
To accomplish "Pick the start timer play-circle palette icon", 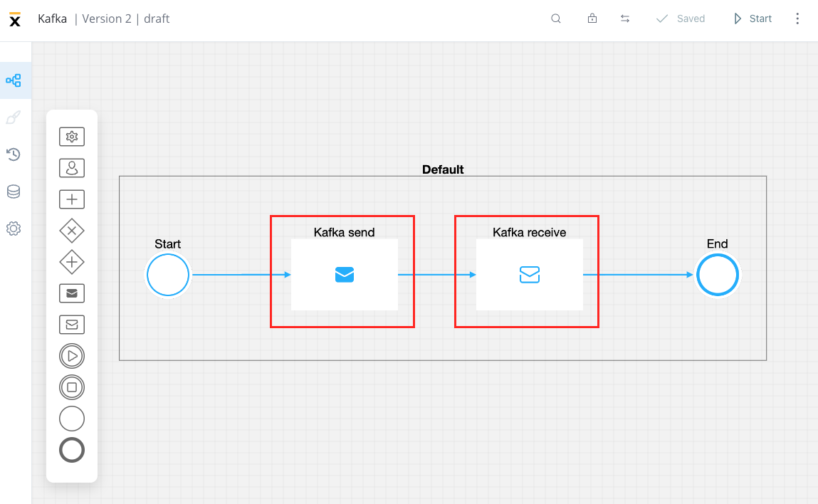I will [x=72, y=356].
